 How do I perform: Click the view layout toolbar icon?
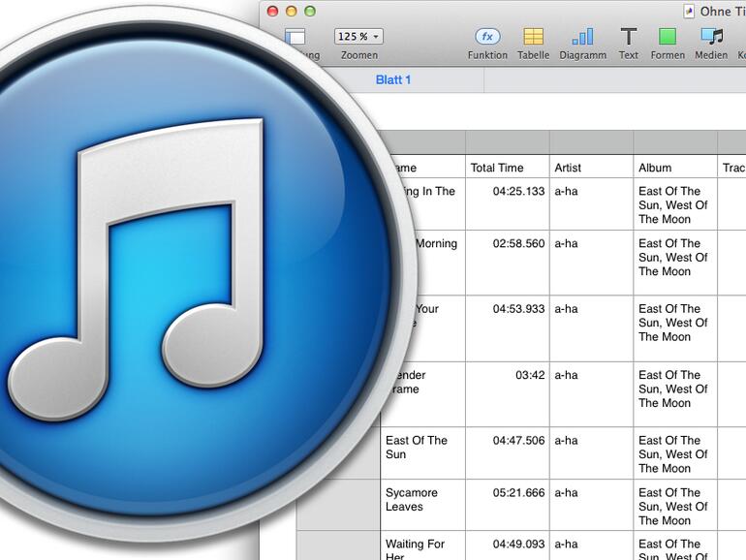pos(295,37)
